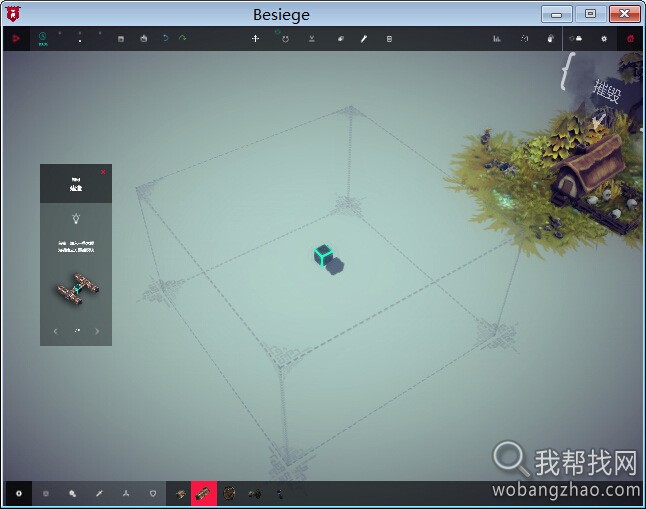The image size is (646, 509).
Task: Pick the small wooden block in block bar
Action: (x=180, y=493)
